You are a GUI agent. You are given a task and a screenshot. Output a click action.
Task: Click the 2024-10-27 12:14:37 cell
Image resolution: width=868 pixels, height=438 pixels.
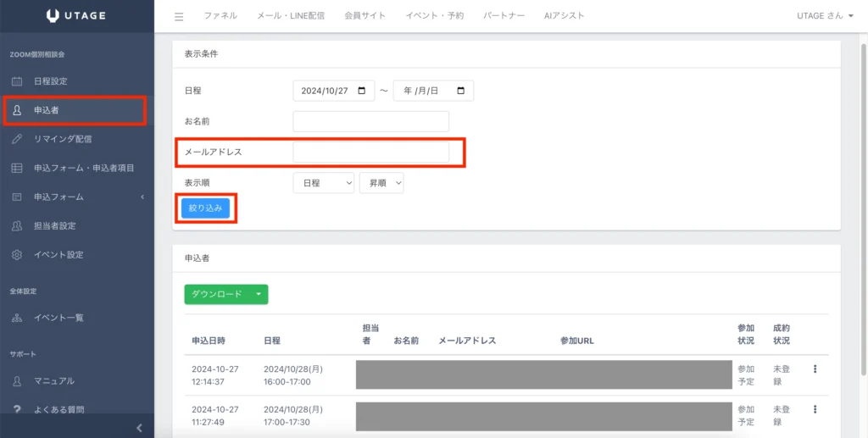[x=215, y=375]
